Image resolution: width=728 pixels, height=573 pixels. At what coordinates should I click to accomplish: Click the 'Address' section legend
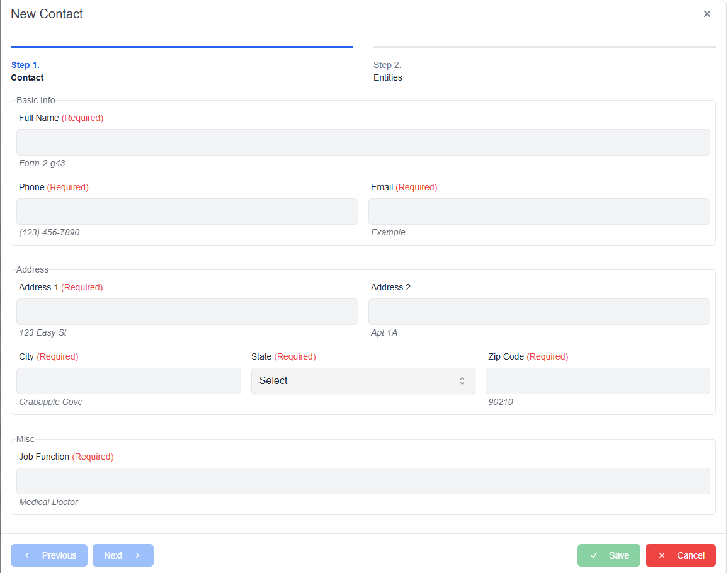coord(33,269)
